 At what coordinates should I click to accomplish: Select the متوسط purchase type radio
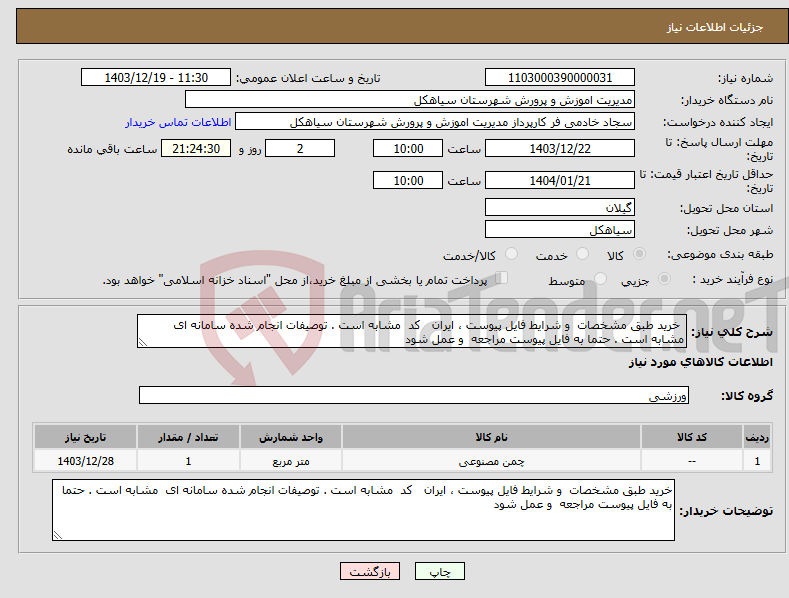pyautogui.click(x=600, y=278)
